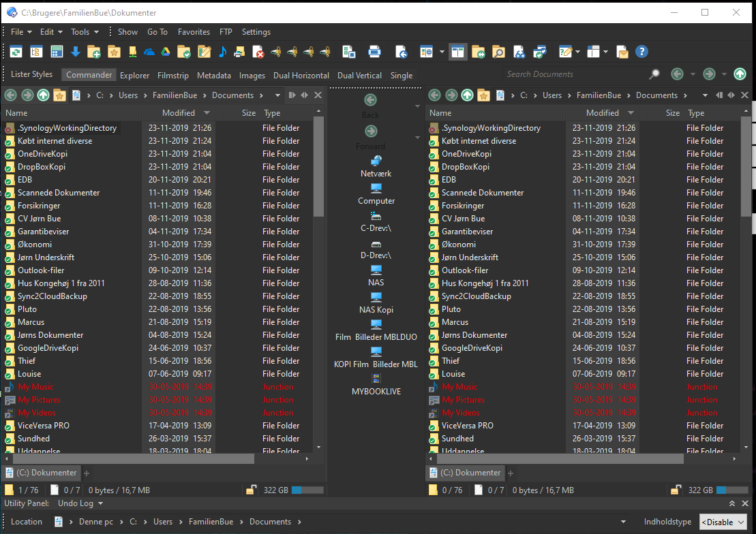Click the Refresh toolbar icon

coord(16,52)
